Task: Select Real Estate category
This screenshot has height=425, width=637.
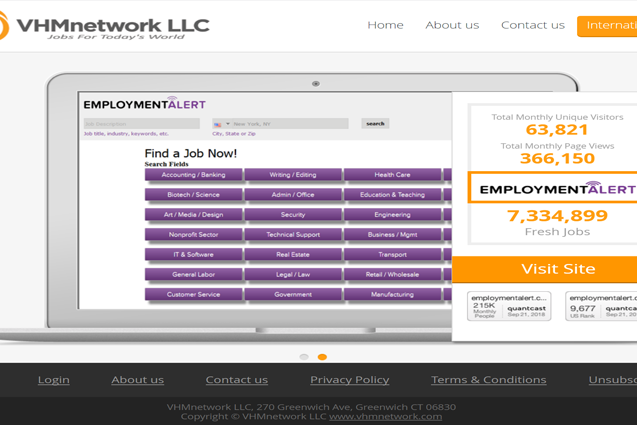Action: click(293, 254)
